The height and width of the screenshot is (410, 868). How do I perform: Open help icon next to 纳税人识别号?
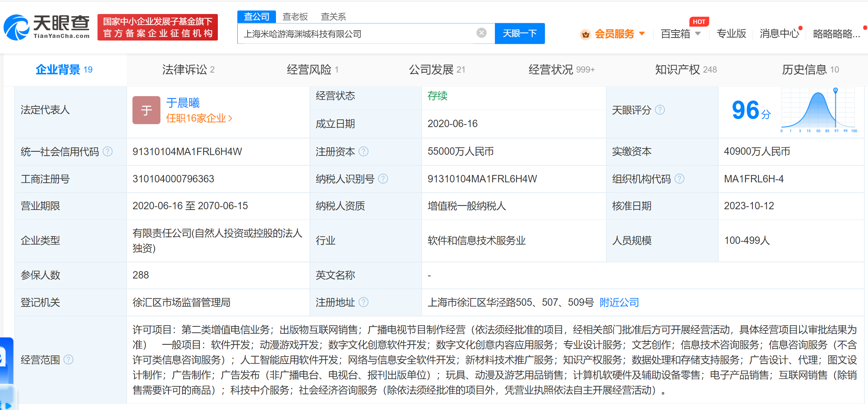point(383,179)
